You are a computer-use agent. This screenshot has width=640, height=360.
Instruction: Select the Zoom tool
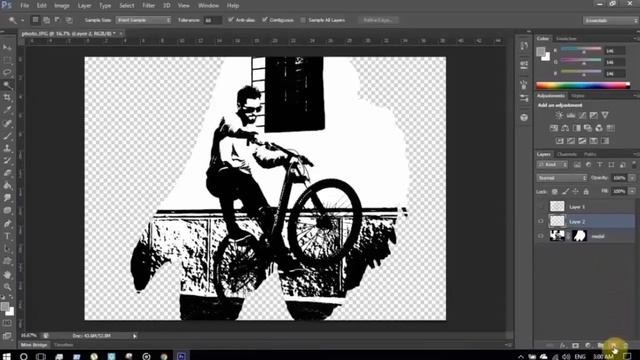point(7,287)
